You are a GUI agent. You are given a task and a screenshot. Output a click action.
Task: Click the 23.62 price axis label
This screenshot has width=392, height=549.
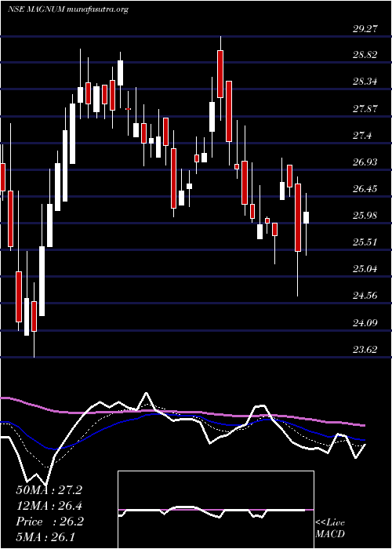(x=365, y=349)
